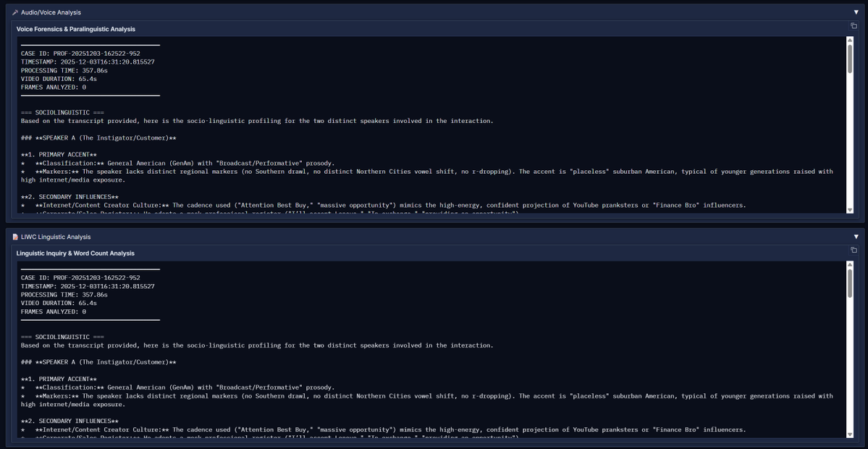This screenshot has width=868, height=449.
Task: Collapse the Audio/Voice Analysis section arrow
Action: [x=856, y=12]
